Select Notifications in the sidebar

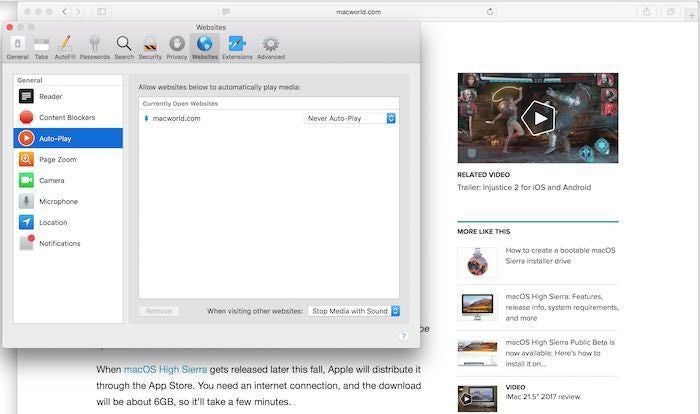tap(68, 243)
